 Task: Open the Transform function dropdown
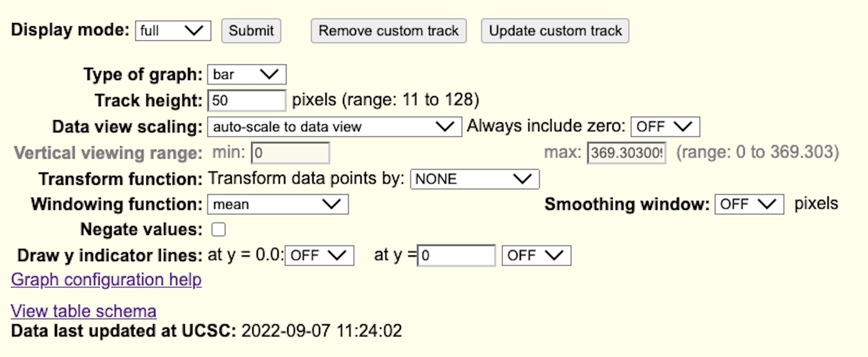474,179
